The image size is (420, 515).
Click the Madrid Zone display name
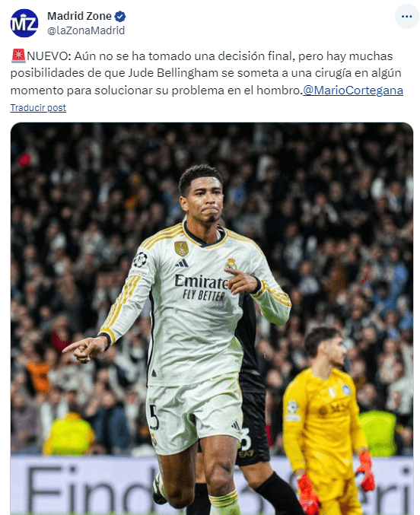click(x=79, y=16)
